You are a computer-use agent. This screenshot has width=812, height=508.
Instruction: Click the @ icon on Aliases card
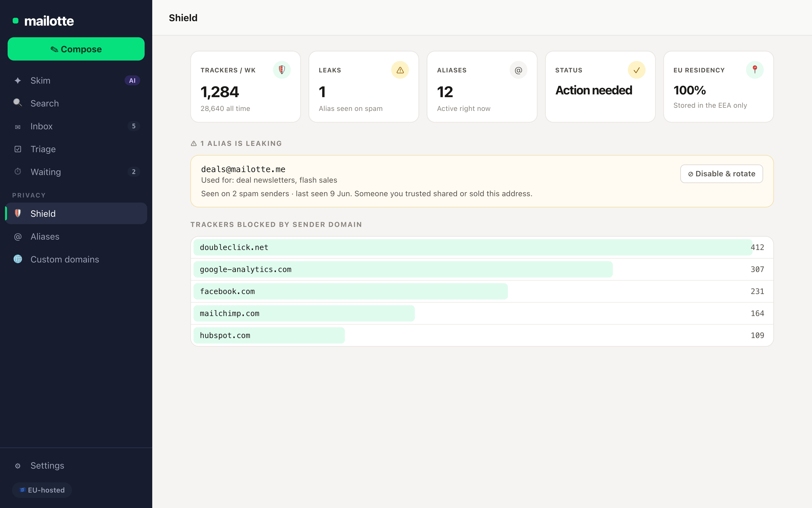[518, 70]
